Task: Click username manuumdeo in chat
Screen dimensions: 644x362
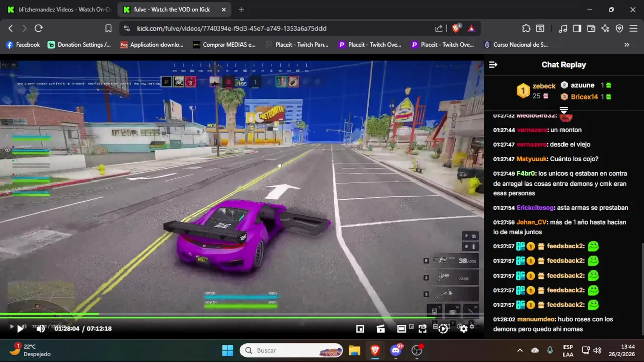Action: [536, 319]
